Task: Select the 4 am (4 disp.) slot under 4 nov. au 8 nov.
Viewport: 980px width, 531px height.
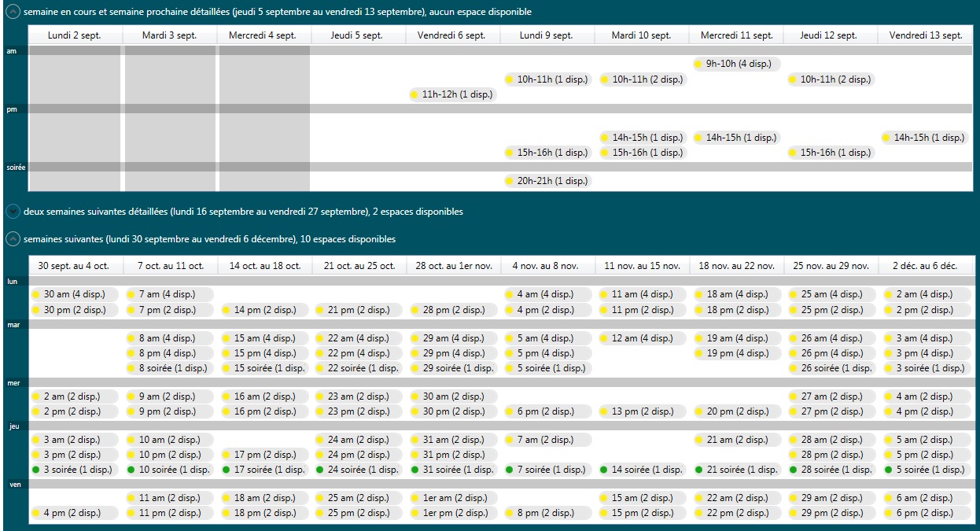Action: click(x=547, y=294)
